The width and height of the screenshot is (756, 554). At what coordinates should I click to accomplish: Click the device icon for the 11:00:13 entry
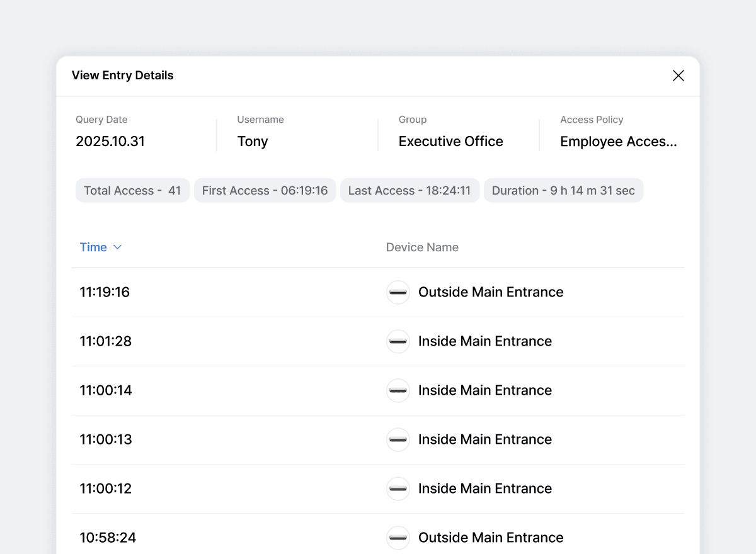(398, 439)
